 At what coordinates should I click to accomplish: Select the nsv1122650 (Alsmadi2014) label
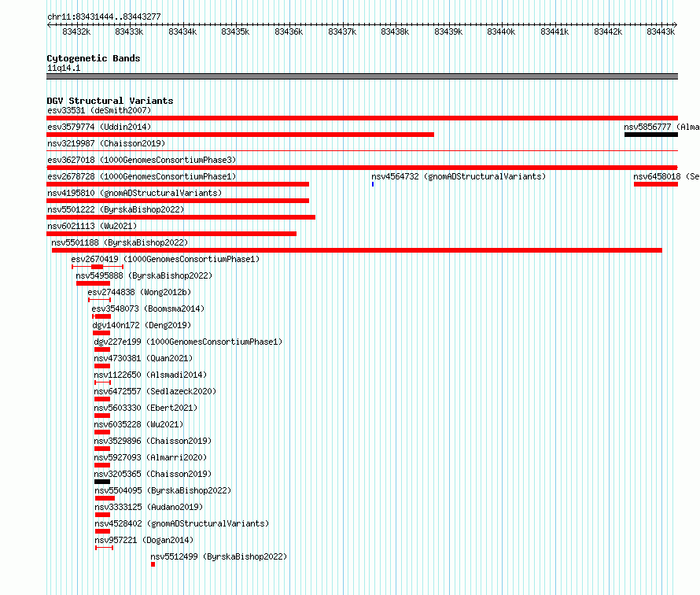click(150, 375)
